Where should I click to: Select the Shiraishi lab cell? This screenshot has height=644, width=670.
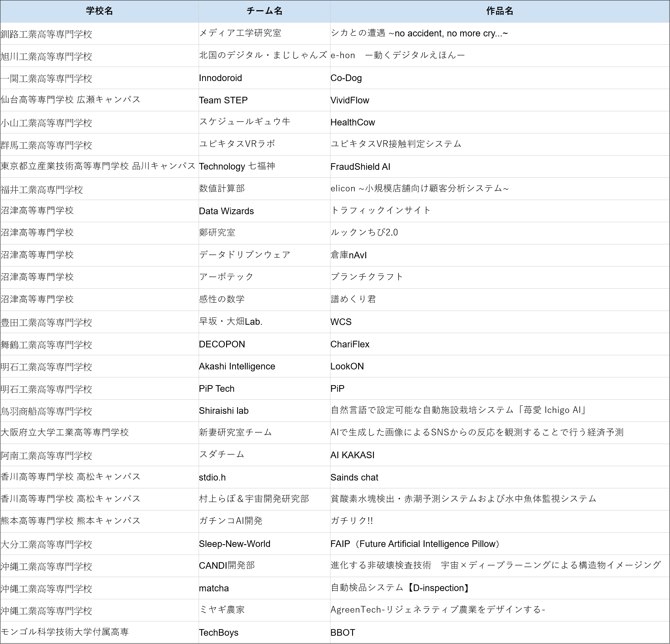(224, 411)
